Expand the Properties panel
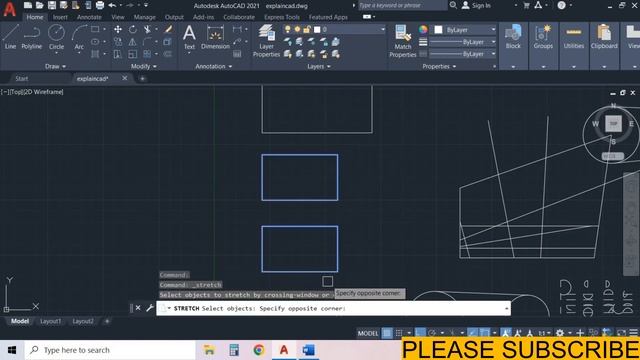This screenshot has height=360, width=640. click(439, 66)
